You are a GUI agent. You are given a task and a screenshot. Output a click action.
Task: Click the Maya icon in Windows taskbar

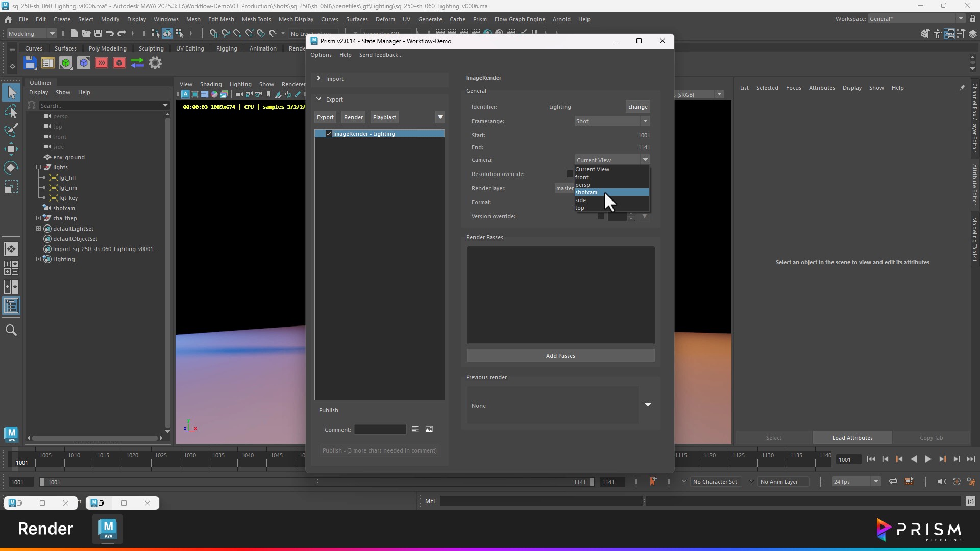point(108,529)
